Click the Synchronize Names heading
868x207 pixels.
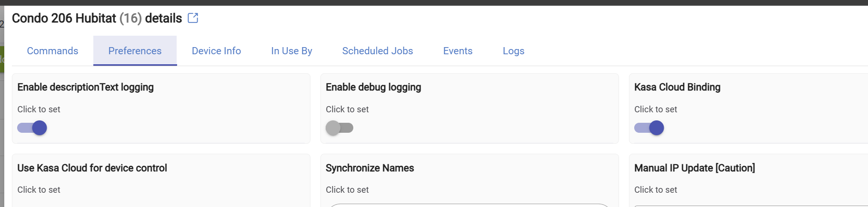pyautogui.click(x=369, y=168)
